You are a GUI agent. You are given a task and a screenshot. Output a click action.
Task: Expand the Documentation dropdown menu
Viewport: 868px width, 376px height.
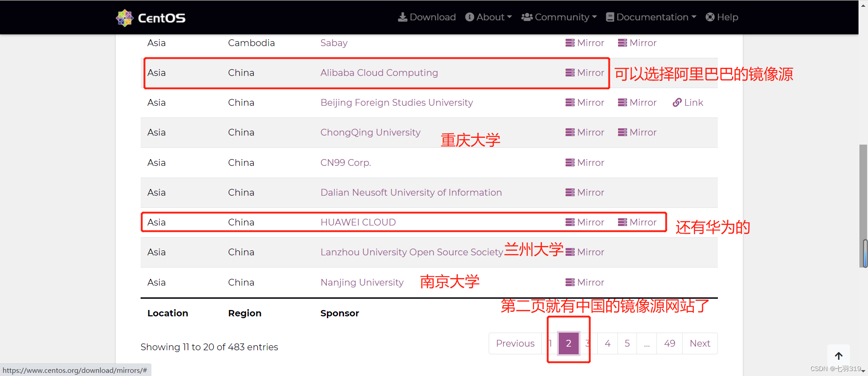[651, 17]
